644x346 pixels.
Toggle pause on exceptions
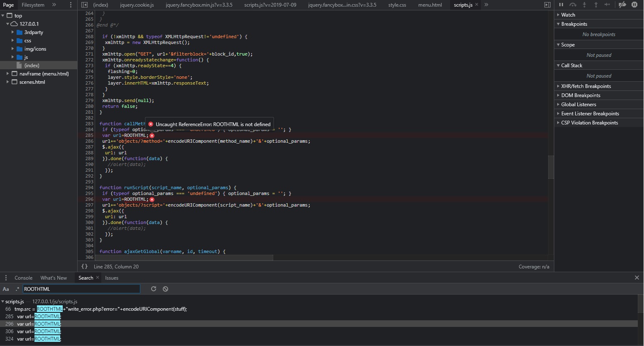click(x=634, y=5)
